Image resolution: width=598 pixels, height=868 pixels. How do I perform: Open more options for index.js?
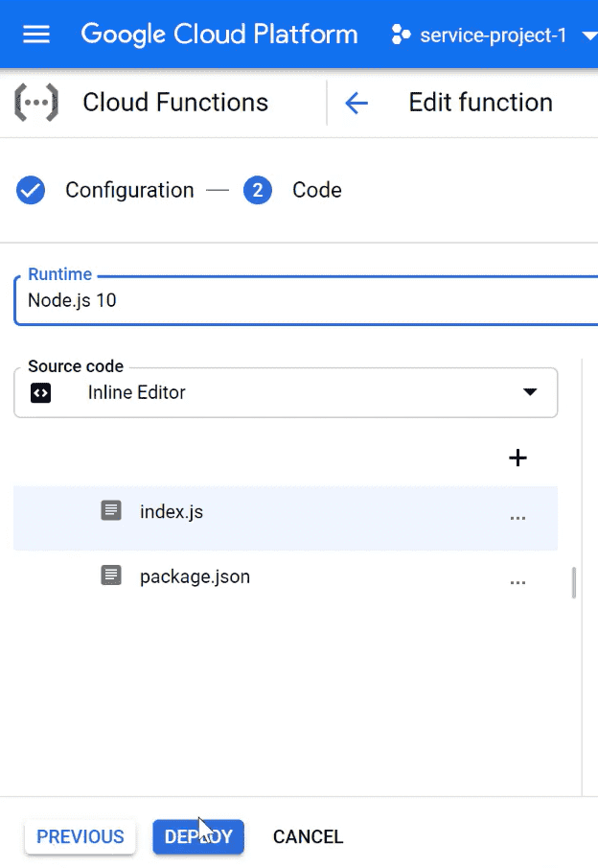click(x=517, y=517)
